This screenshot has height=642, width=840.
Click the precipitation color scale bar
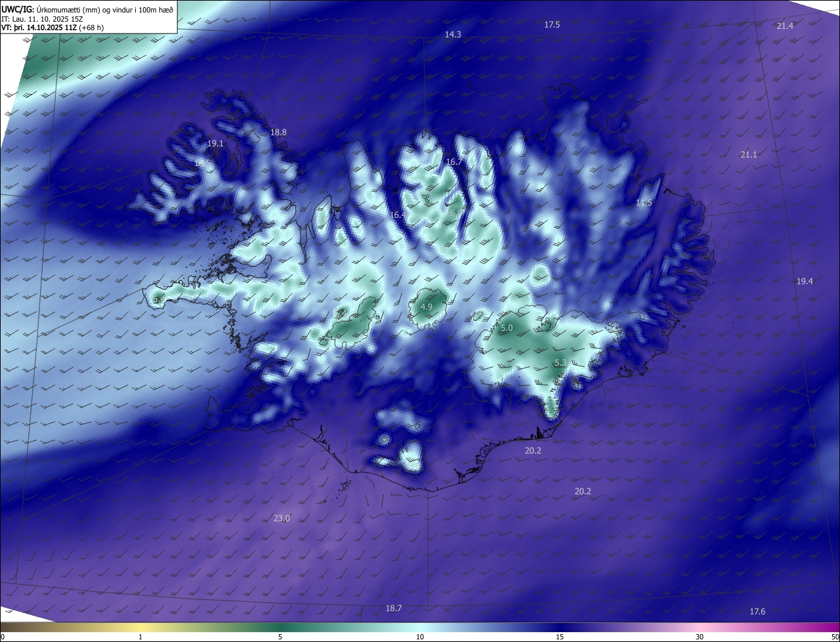coord(420,628)
